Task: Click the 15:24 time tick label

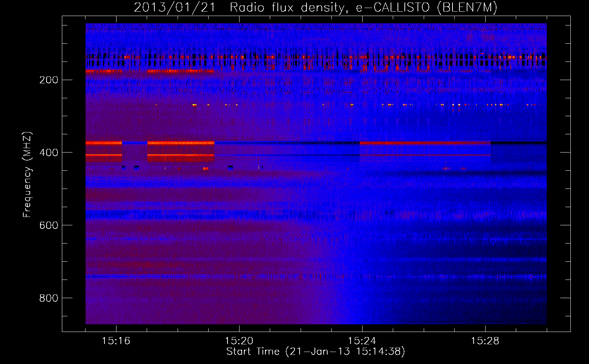Action: click(x=362, y=341)
